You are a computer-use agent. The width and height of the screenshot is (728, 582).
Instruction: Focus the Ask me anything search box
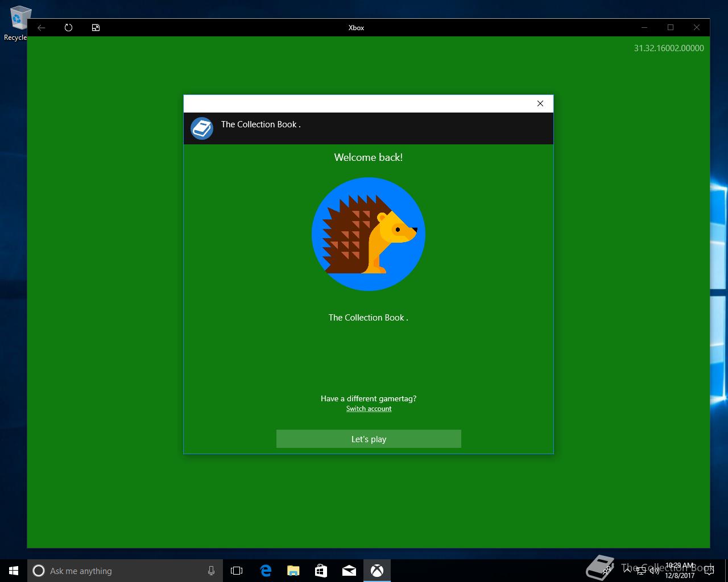click(x=125, y=571)
